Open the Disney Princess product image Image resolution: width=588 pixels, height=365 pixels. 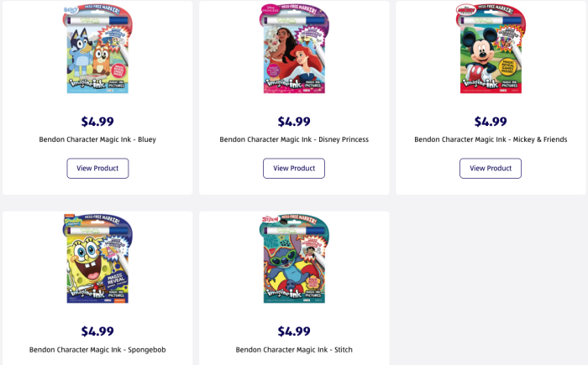[294, 49]
